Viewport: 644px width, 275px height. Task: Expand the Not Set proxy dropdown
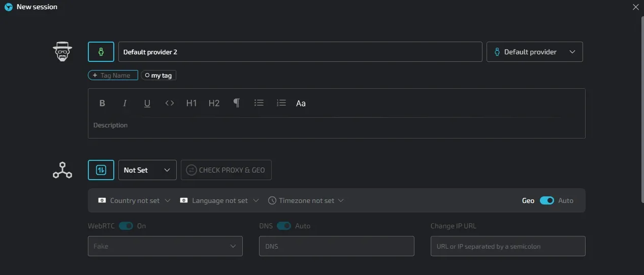click(x=147, y=170)
